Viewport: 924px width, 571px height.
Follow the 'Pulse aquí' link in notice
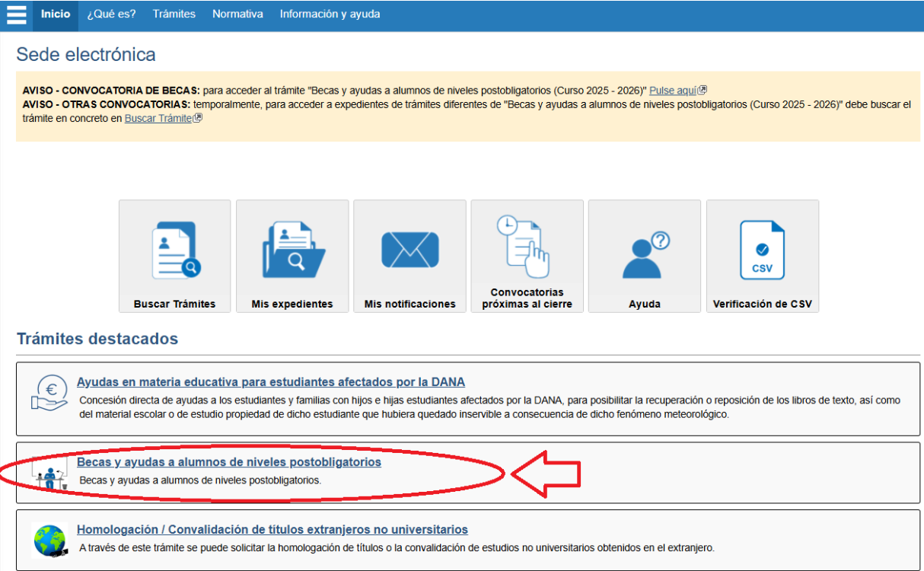click(674, 91)
